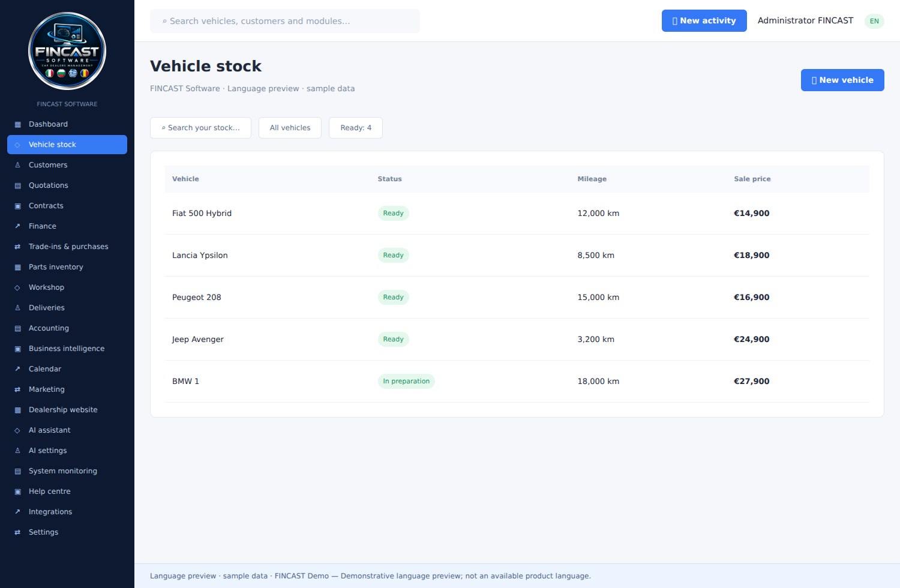Image resolution: width=900 pixels, height=588 pixels.
Task: Open Customers from the sidebar
Action: (67, 165)
